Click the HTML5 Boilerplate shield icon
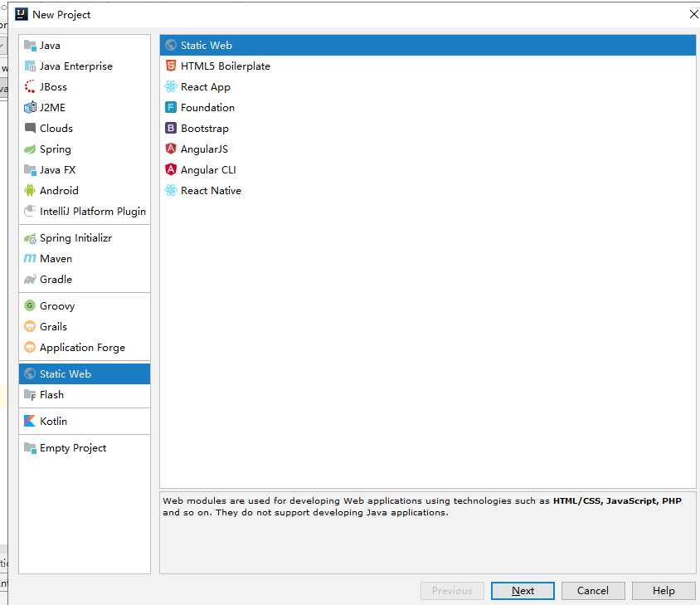Image resolution: width=700 pixels, height=605 pixels. tap(171, 66)
